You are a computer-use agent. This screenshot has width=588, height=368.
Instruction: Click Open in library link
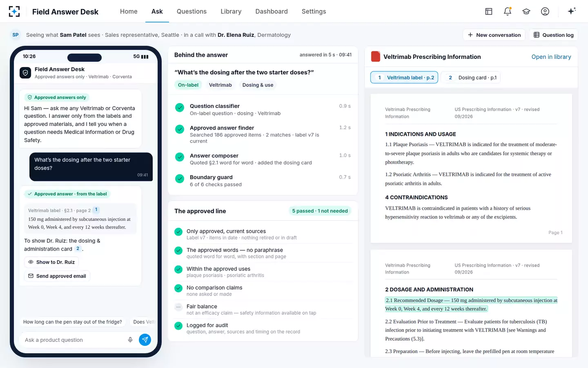(x=551, y=57)
